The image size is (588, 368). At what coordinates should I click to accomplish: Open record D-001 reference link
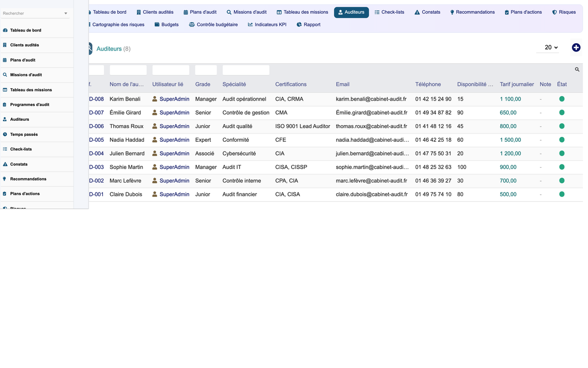97,194
